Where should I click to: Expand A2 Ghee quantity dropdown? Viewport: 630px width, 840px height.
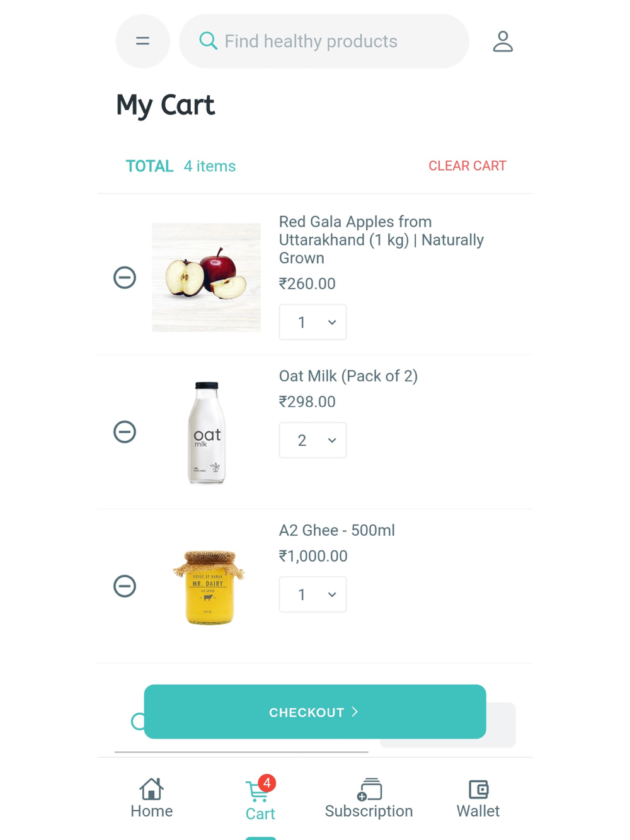click(312, 594)
